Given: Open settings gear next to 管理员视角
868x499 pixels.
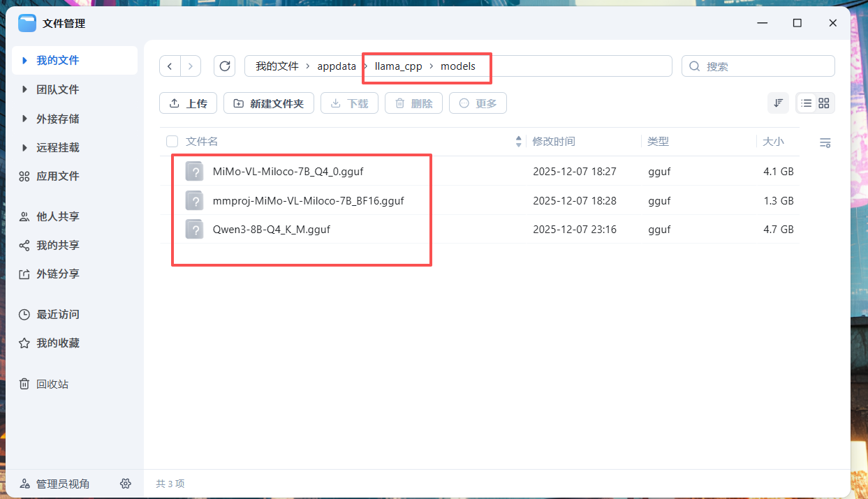Looking at the screenshot, I should (126, 484).
